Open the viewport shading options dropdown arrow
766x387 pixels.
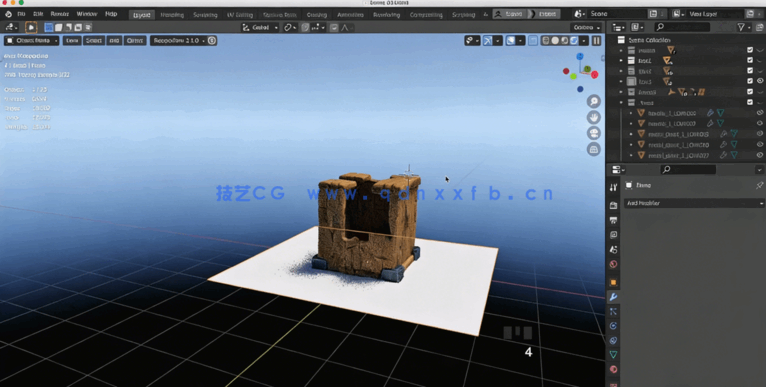pyautogui.click(x=583, y=41)
